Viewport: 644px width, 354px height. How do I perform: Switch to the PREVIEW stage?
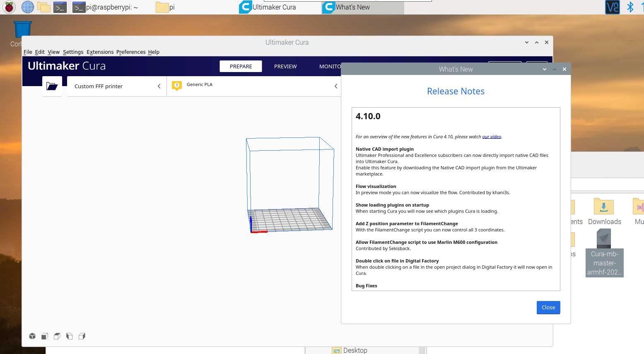tap(285, 66)
